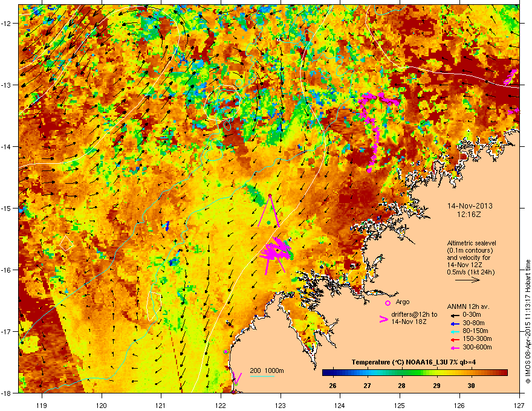This screenshot has height=411, width=532.
Task: Click latitude axis label -12
Action: pyautogui.click(x=7, y=24)
